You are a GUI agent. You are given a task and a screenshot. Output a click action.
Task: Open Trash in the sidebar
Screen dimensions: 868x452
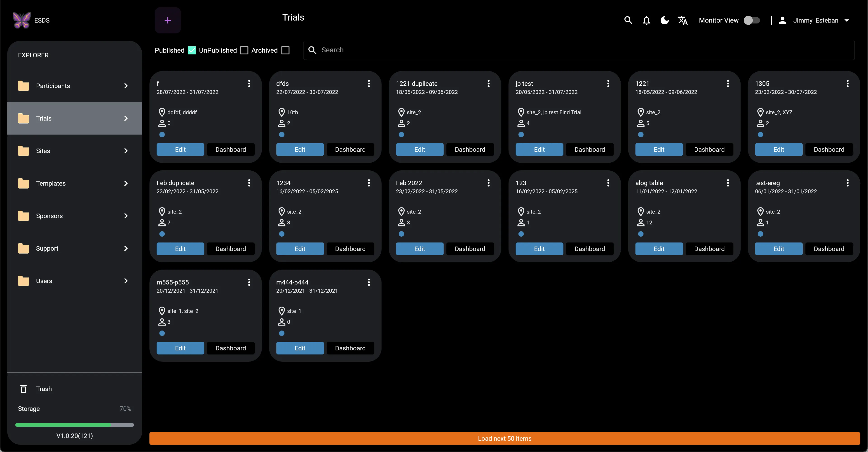click(x=75, y=389)
